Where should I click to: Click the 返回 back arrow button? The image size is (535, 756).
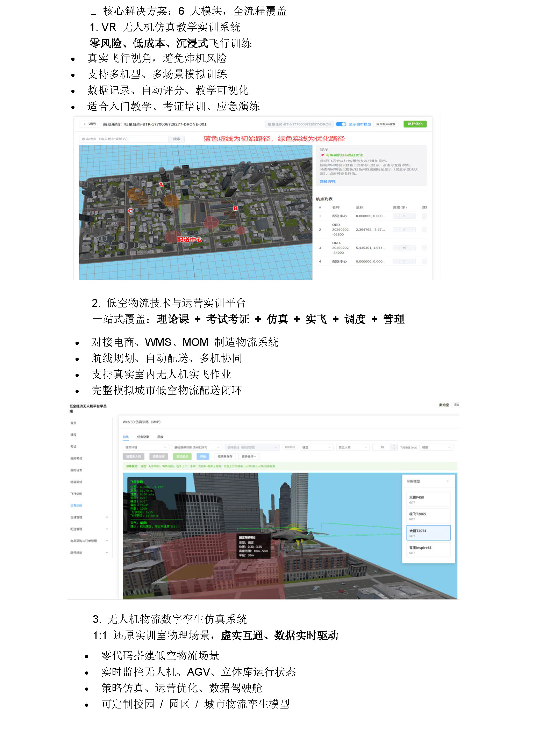tap(90, 124)
